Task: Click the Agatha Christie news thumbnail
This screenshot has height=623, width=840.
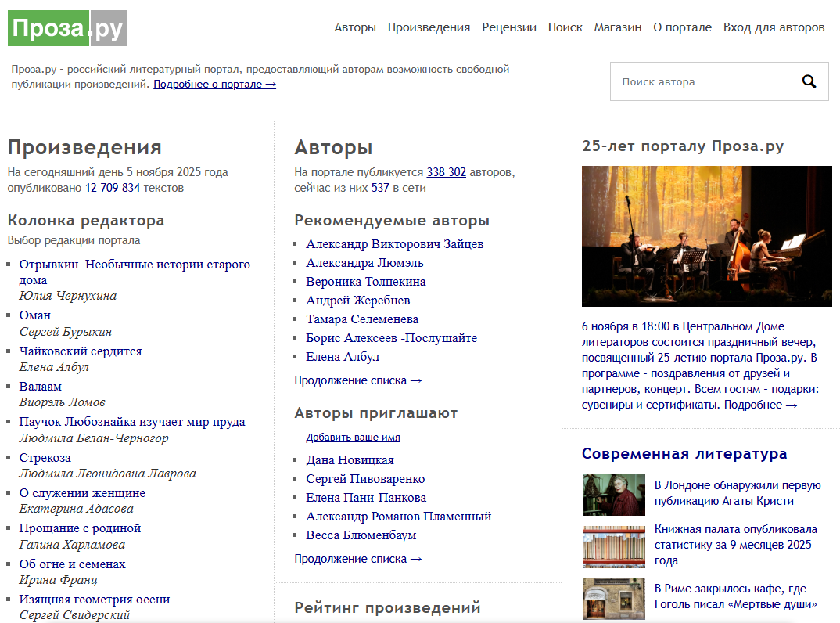Action: (x=613, y=494)
